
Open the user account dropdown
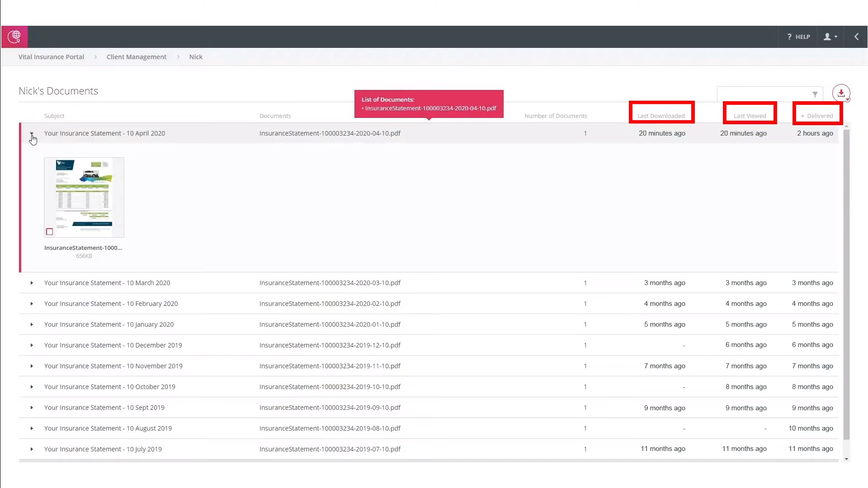tap(830, 37)
